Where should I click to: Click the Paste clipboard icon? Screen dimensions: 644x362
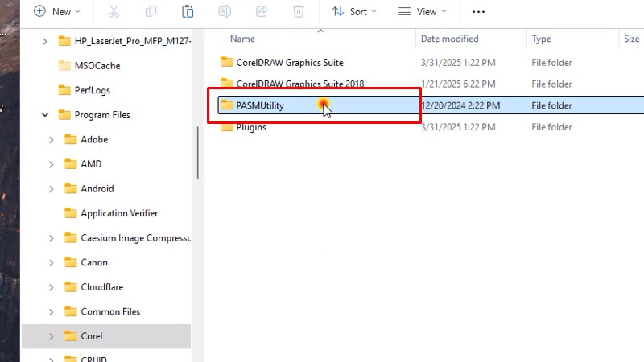(x=188, y=12)
